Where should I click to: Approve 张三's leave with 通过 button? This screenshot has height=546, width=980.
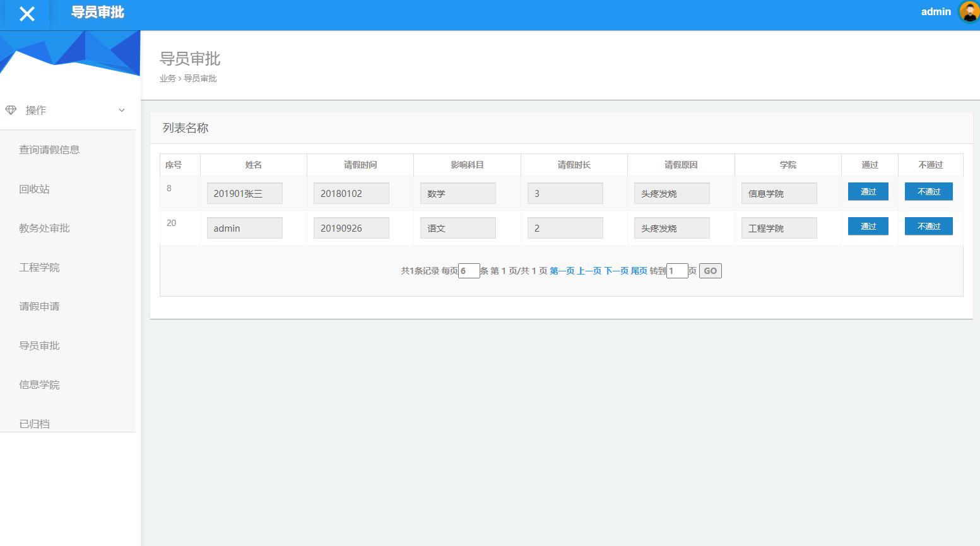(868, 192)
